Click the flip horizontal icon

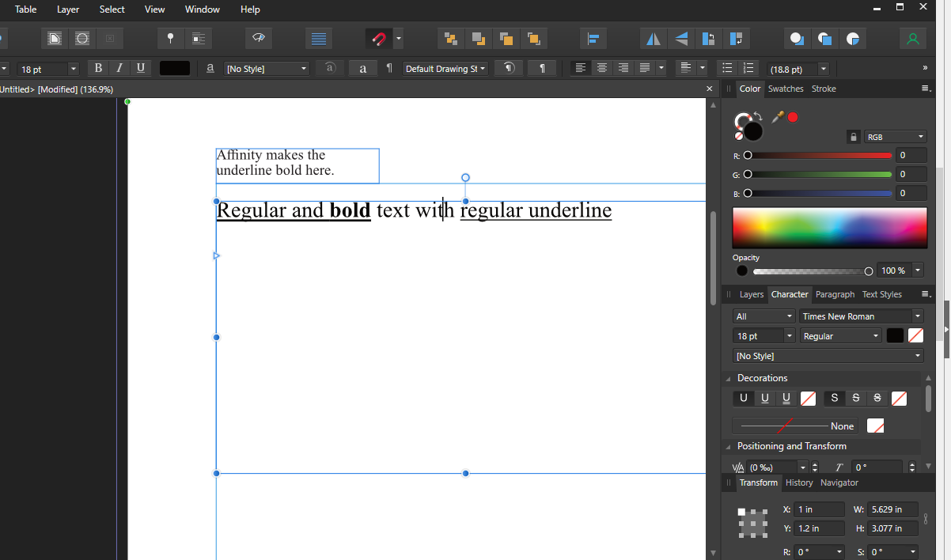pyautogui.click(x=654, y=39)
